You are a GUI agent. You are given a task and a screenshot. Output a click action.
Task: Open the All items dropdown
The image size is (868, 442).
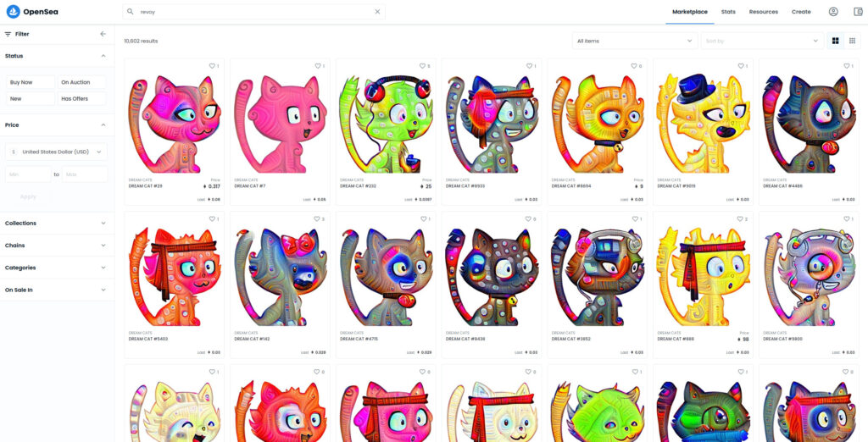coord(635,41)
